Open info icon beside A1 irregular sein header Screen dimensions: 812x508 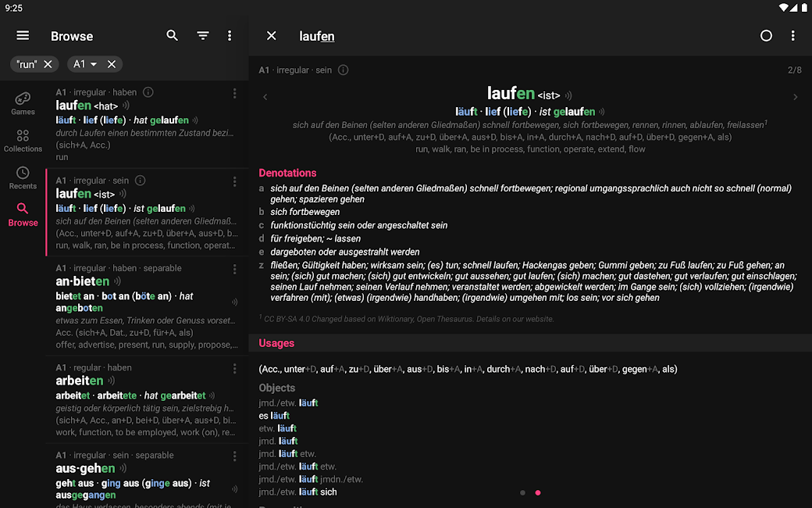click(x=343, y=70)
